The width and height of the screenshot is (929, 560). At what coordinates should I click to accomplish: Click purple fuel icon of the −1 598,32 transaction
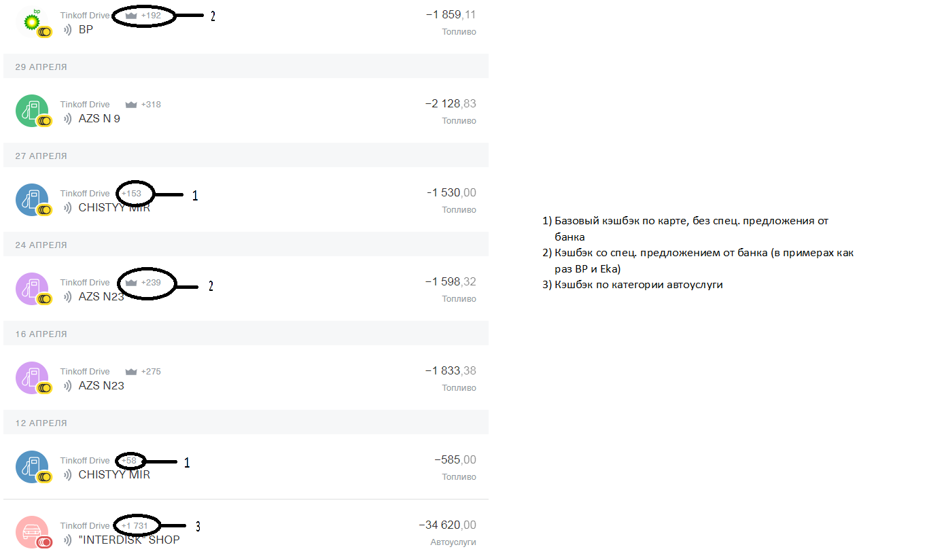[31, 289]
